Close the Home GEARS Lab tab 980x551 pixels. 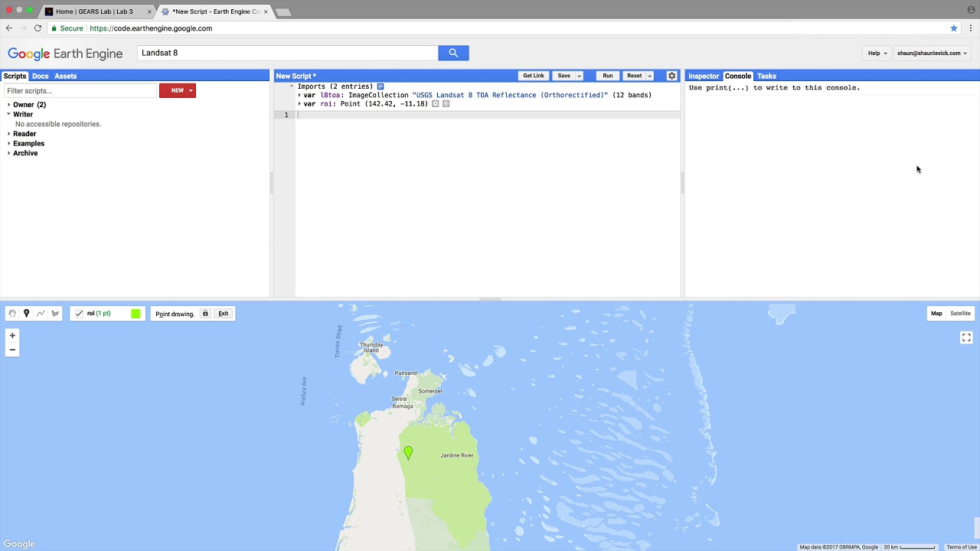(149, 11)
